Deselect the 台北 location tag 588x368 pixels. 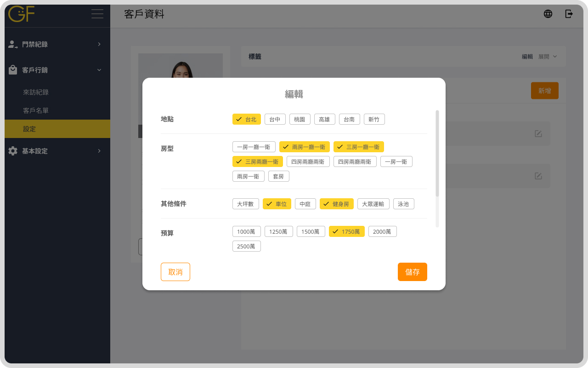pyautogui.click(x=247, y=119)
